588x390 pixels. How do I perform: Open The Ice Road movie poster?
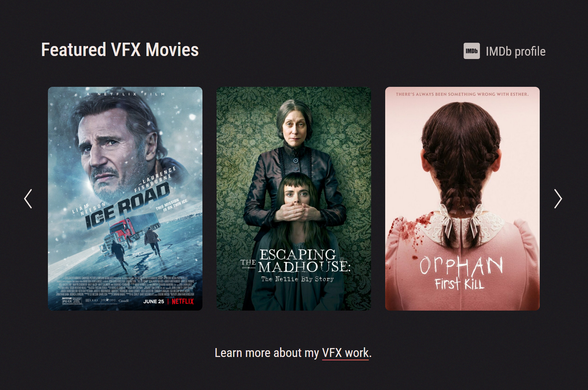[x=125, y=199]
